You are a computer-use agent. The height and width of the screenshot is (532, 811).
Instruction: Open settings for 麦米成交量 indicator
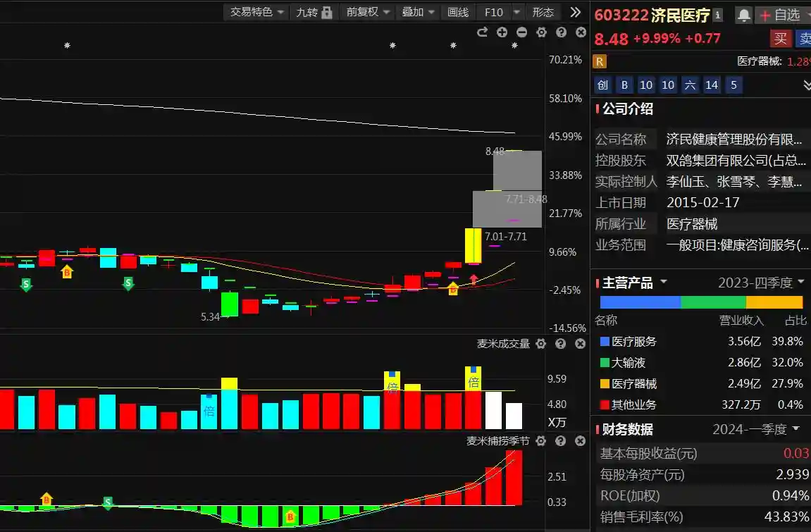tap(540, 344)
